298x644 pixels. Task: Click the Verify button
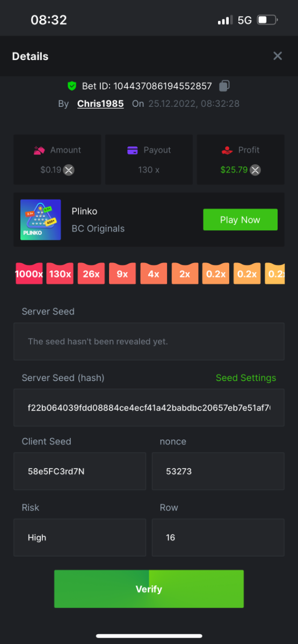[149, 589]
